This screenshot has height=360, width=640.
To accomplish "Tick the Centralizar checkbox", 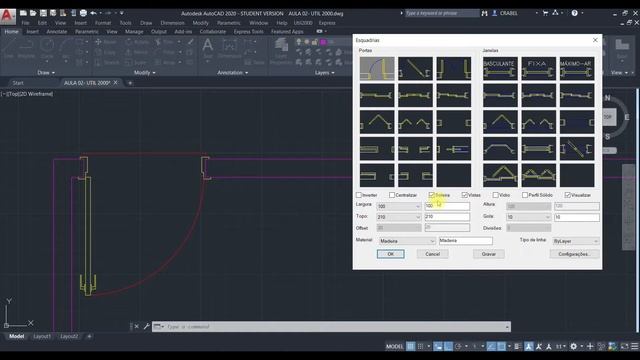I will (x=392, y=195).
